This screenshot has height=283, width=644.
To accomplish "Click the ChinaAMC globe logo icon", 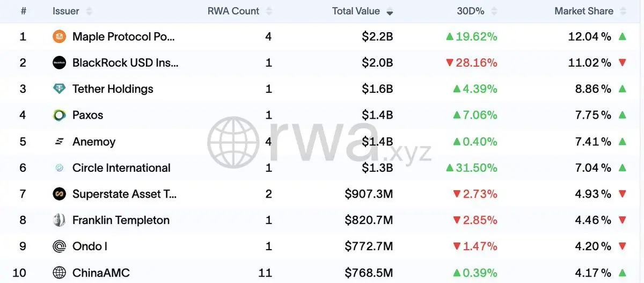I will point(59,272).
